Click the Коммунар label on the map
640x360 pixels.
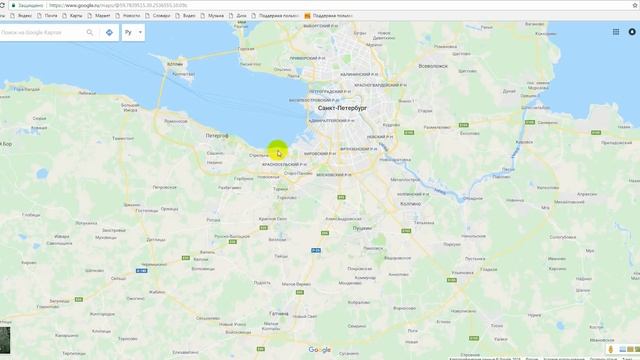click(x=365, y=278)
